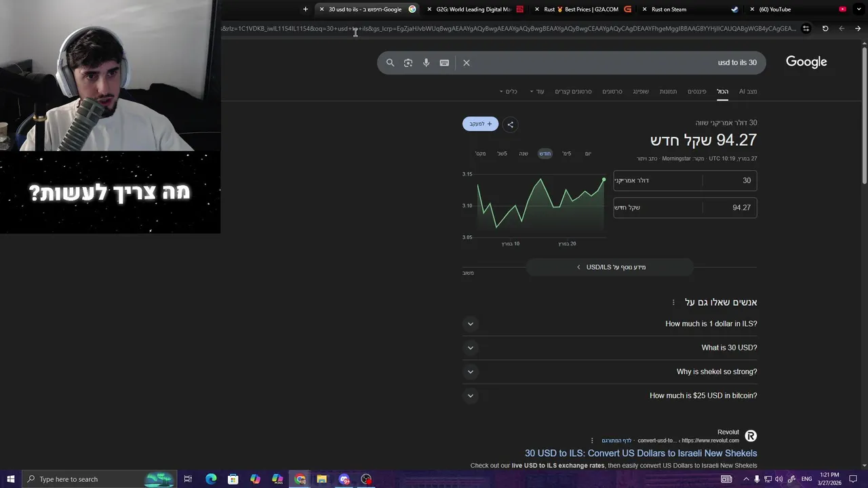Open the three-dot menu next to Revolut result

pyautogui.click(x=592, y=441)
